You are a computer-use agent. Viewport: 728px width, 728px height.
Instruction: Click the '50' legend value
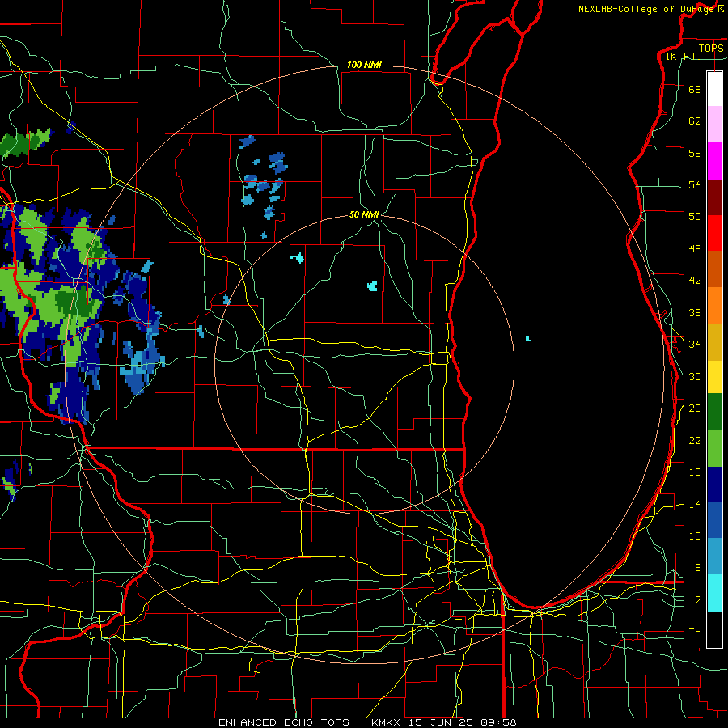click(x=695, y=217)
